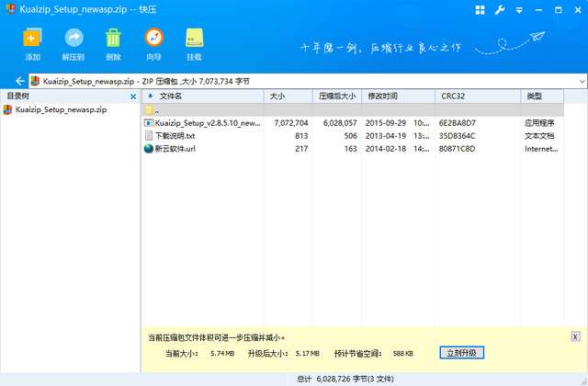588x386 pixels.
Task: Click CRC32 value 35DB364C
Action: point(457,136)
